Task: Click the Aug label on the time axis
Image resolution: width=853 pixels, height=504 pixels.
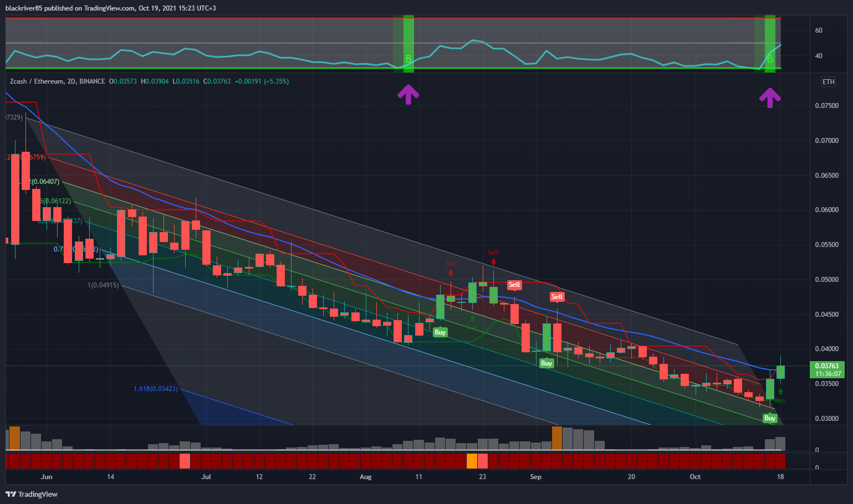Action: point(366,477)
